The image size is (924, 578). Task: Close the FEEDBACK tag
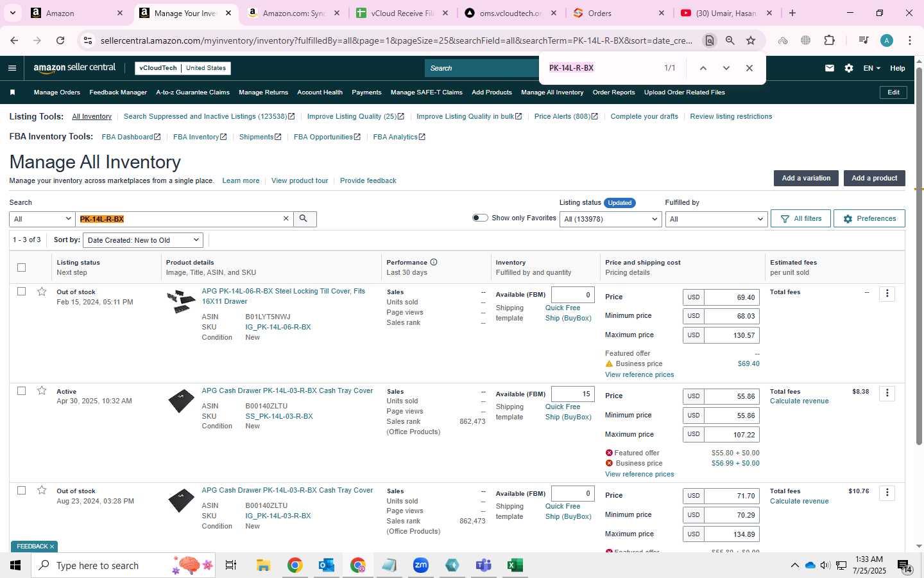coord(52,547)
